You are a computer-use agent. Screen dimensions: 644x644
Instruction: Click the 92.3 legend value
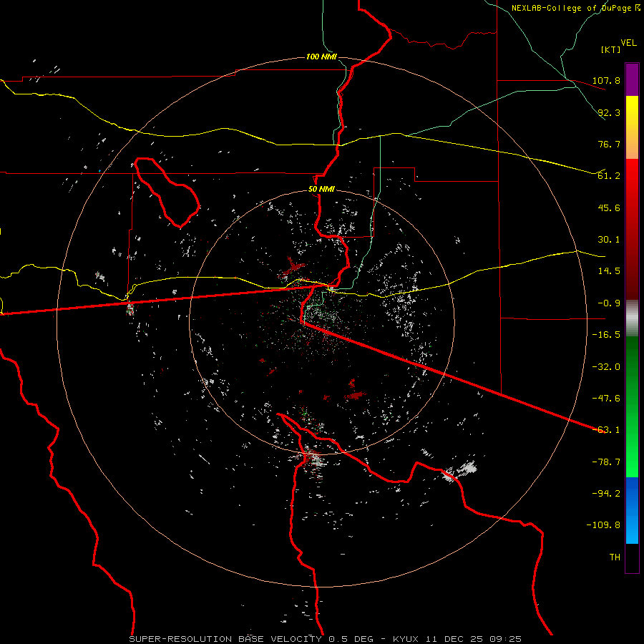coord(609,112)
